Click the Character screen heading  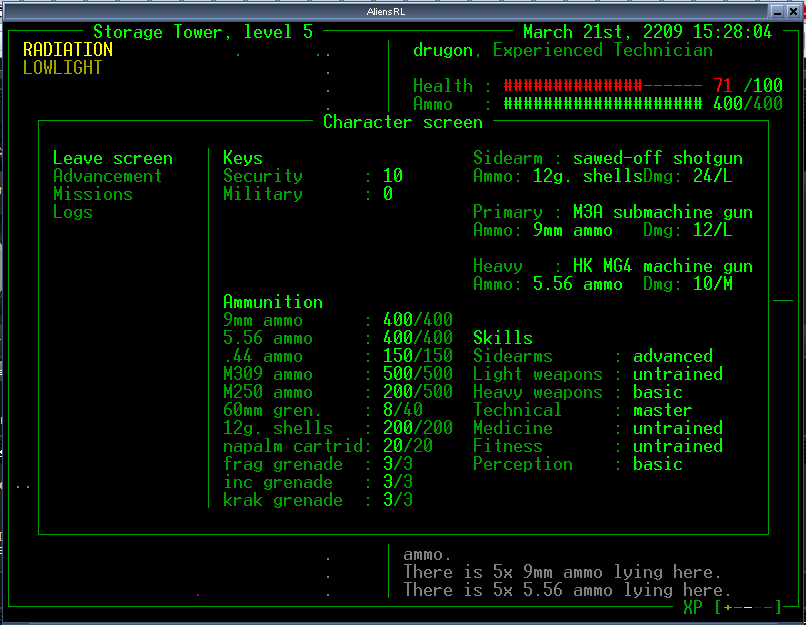(403, 122)
